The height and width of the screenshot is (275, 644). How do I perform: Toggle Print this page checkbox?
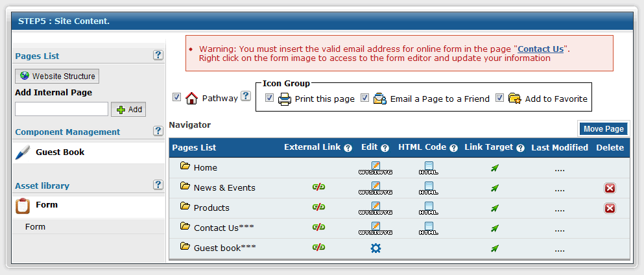tap(269, 98)
